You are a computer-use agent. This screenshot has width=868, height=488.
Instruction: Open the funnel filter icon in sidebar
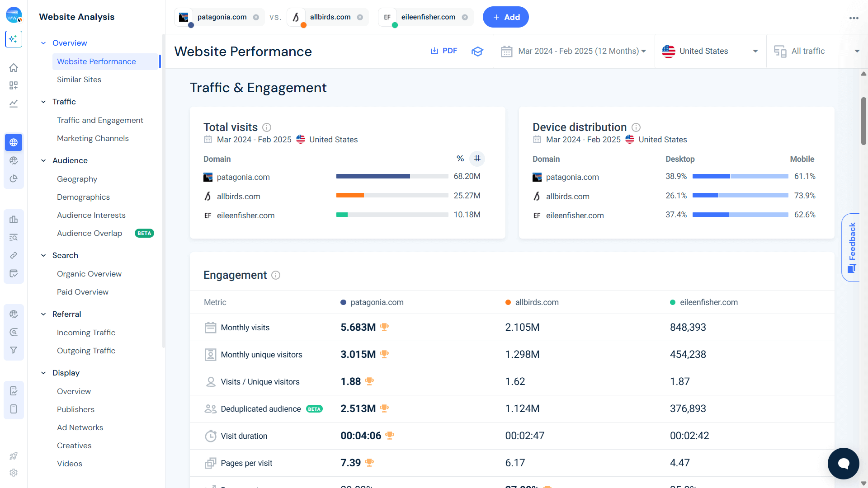14,350
